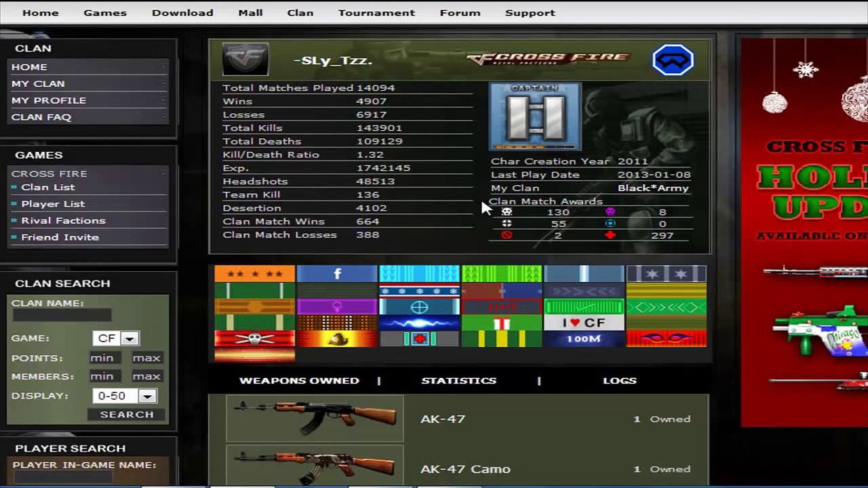Open the Cross Fire holiday update banner
868x488 pixels.
[x=804, y=232]
